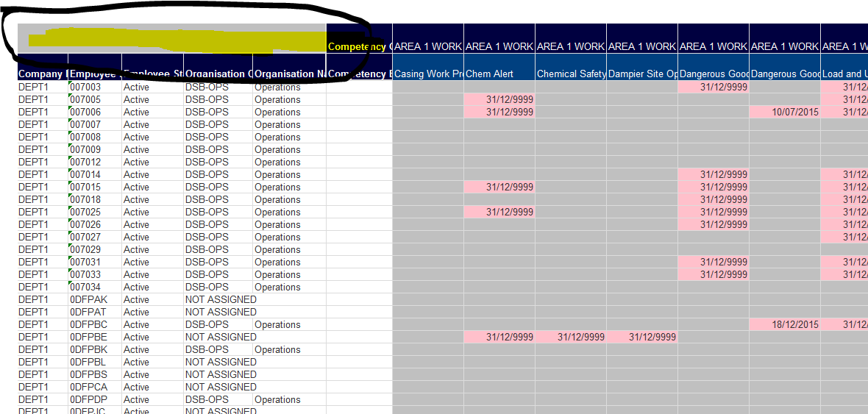Select employee ID cell 0DFPBE
Image resolution: width=868 pixels, height=414 pixels.
coord(95,337)
